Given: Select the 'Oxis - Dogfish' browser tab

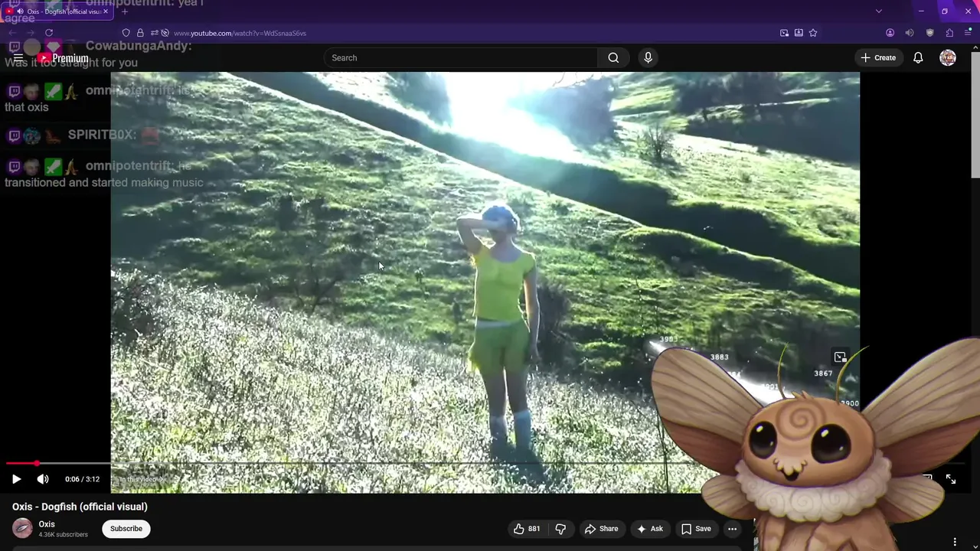Looking at the screenshot, I should click(x=59, y=11).
